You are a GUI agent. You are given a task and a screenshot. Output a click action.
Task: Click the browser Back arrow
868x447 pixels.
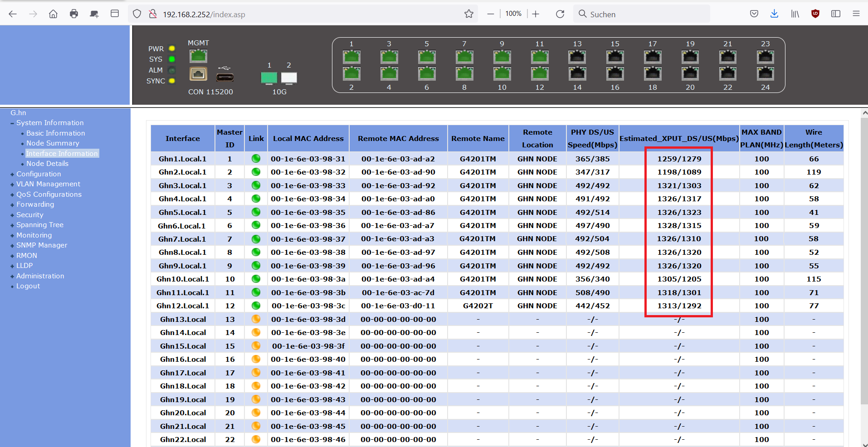click(x=13, y=14)
